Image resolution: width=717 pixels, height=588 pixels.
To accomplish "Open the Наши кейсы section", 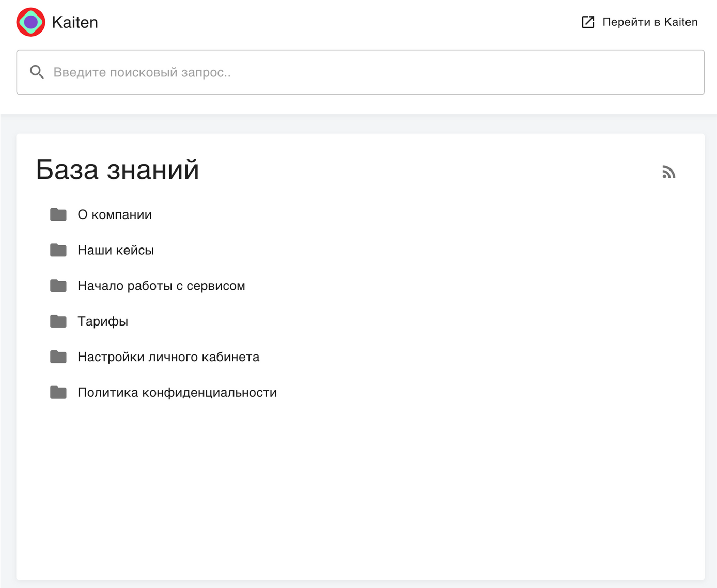I will [x=116, y=250].
